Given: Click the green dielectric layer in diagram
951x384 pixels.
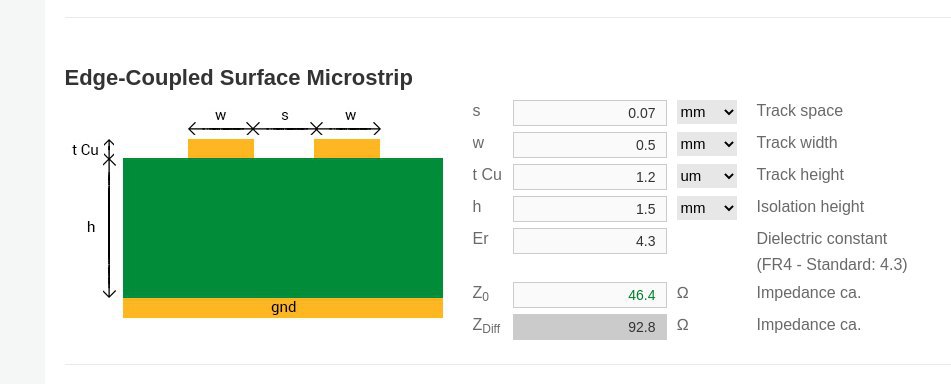Looking at the screenshot, I should [283, 228].
